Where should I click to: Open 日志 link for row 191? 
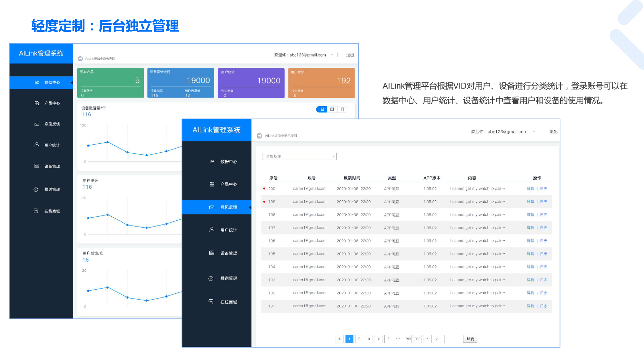click(x=544, y=306)
